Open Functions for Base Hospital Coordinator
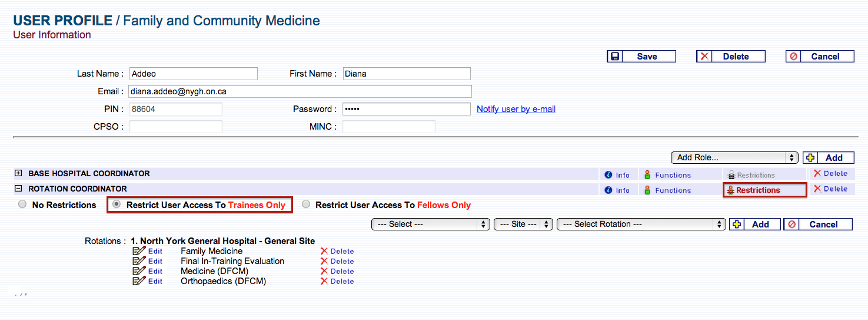The width and height of the screenshot is (868, 320). (x=667, y=175)
